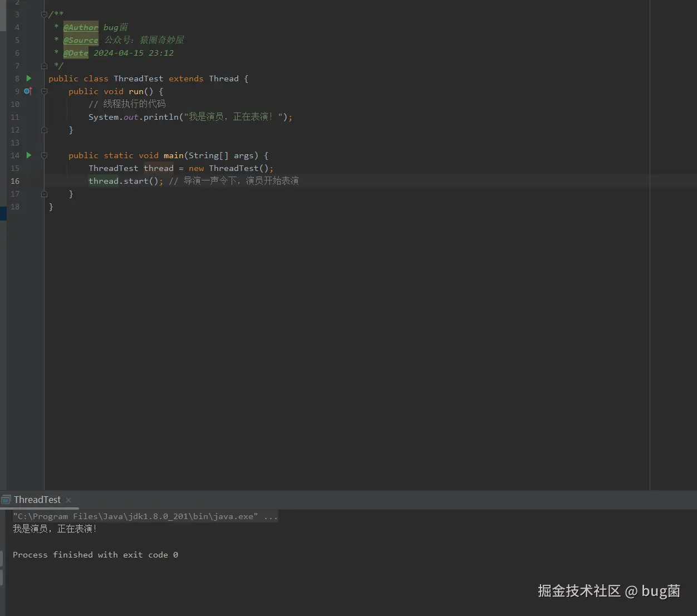This screenshot has height=616, width=697.
Task: Click the comment 导演一声令下，演员开始表演
Action: (234, 181)
